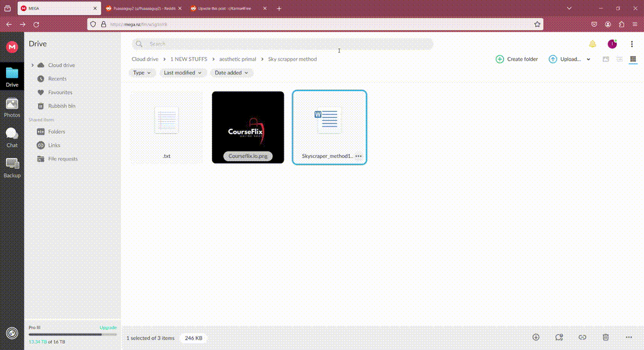Screen dimensions: 644x350
Task: Go to aesthetic primal breadcrumb
Action: click(238, 59)
